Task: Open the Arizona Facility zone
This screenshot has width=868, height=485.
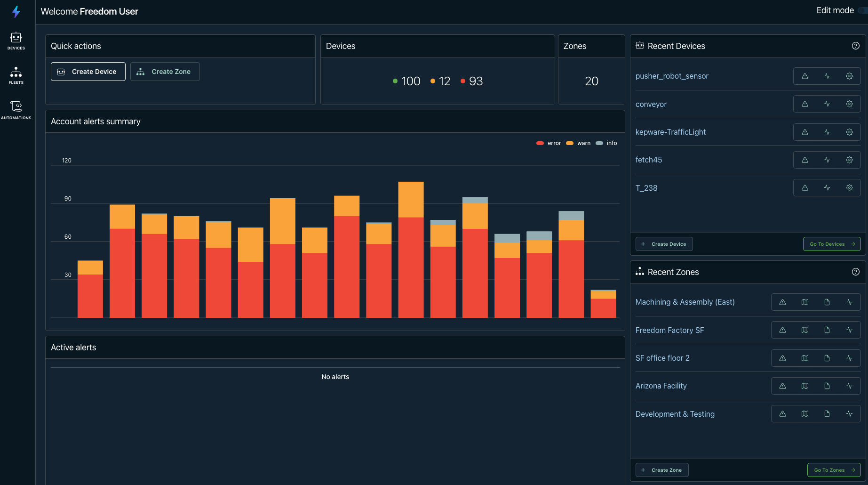Action: coord(661,386)
